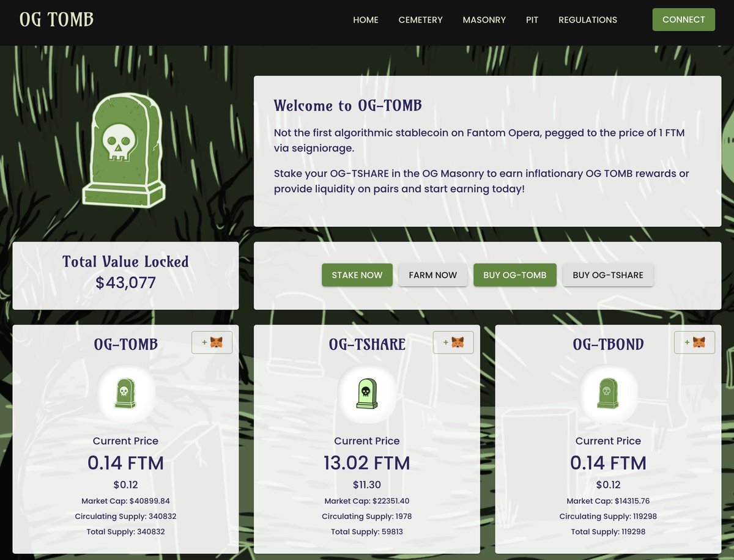Click the OG-TOMB card title
The height and width of the screenshot is (560, 734).
pyautogui.click(x=125, y=344)
